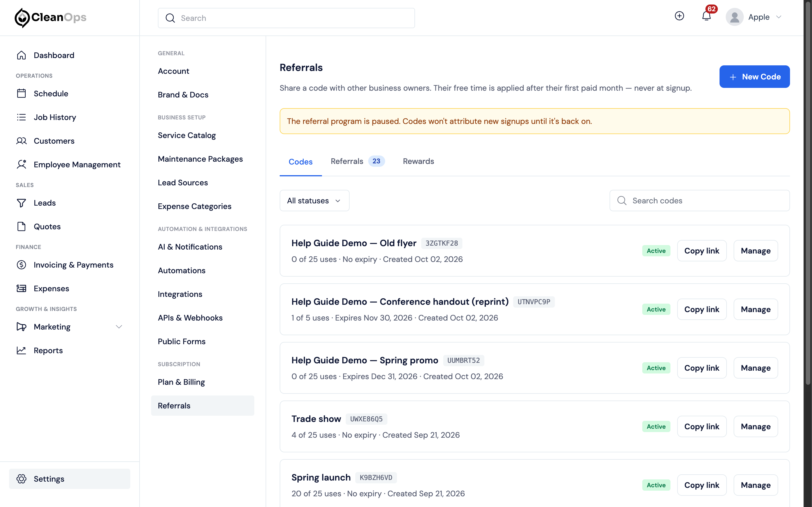Open Leads via the funnel icon
Screen dimensions: 812x507
click(x=21, y=203)
